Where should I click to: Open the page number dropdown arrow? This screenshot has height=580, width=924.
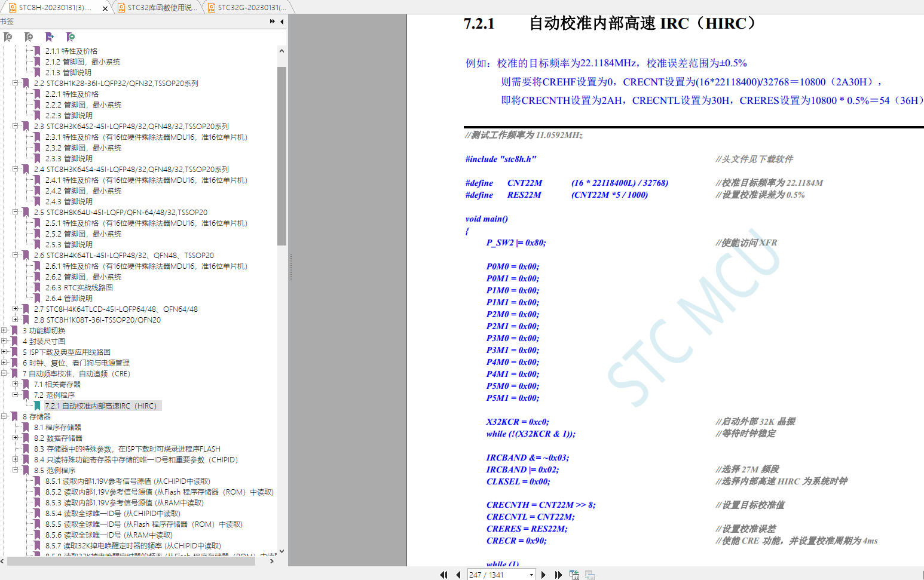531,575
